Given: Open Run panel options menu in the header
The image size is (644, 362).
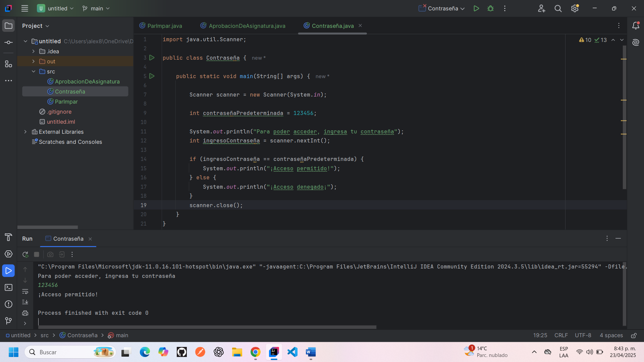Looking at the screenshot, I should [x=607, y=238].
